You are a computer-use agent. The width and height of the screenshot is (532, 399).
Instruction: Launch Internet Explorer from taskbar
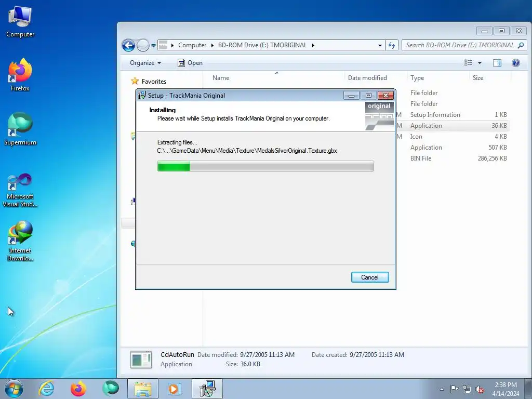pyautogui.click(x=46, y=389)
